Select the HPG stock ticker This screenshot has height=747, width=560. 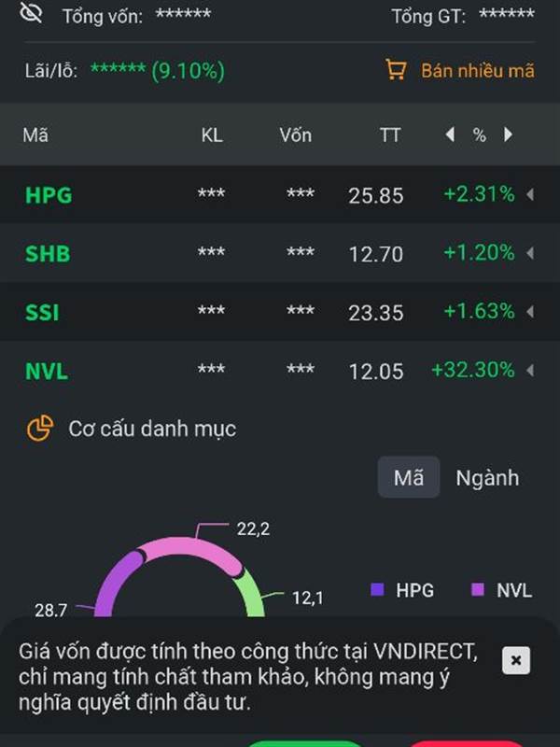[x=49, y=195]
